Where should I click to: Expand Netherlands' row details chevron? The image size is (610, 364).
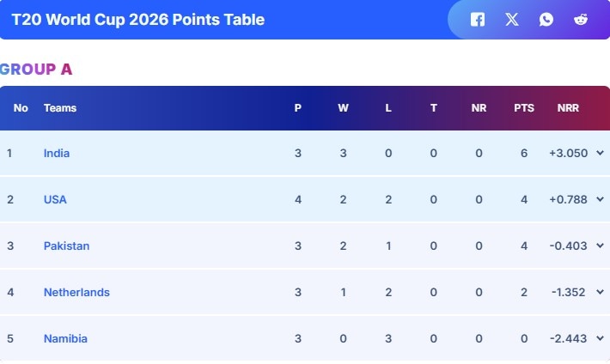point(600,292)
